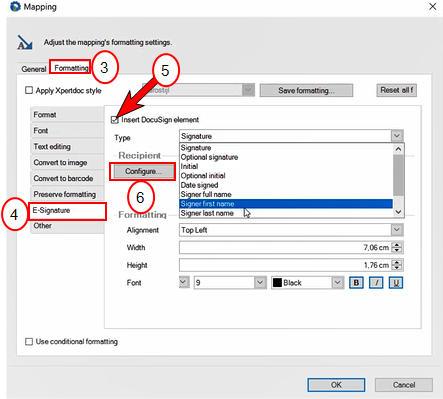Open the font size 9 dropdown

tap(260, 283)
